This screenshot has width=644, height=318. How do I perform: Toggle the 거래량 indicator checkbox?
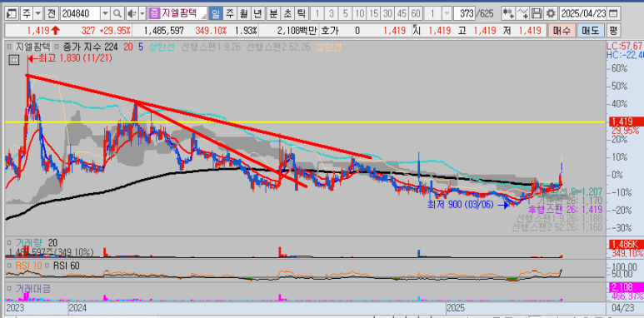(10, 243)
